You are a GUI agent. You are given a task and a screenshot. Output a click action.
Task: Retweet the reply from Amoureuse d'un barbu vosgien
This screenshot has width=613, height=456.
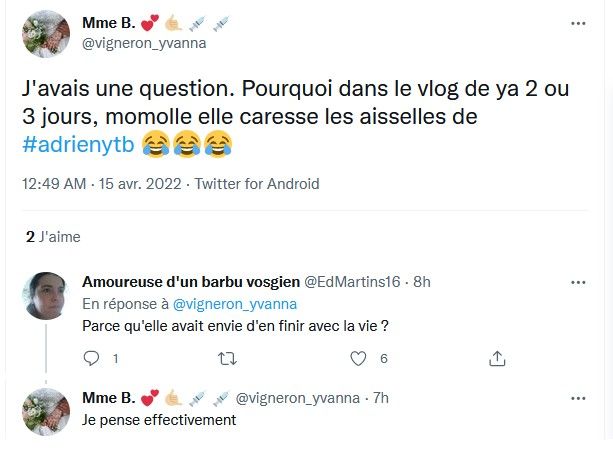click(x=227, y=358)
